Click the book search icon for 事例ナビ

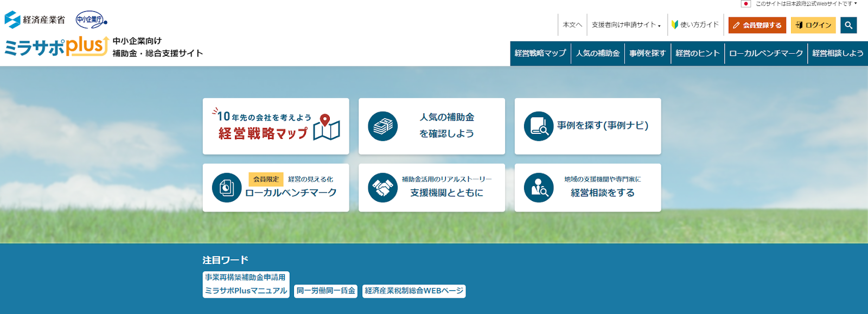point(539,126)
